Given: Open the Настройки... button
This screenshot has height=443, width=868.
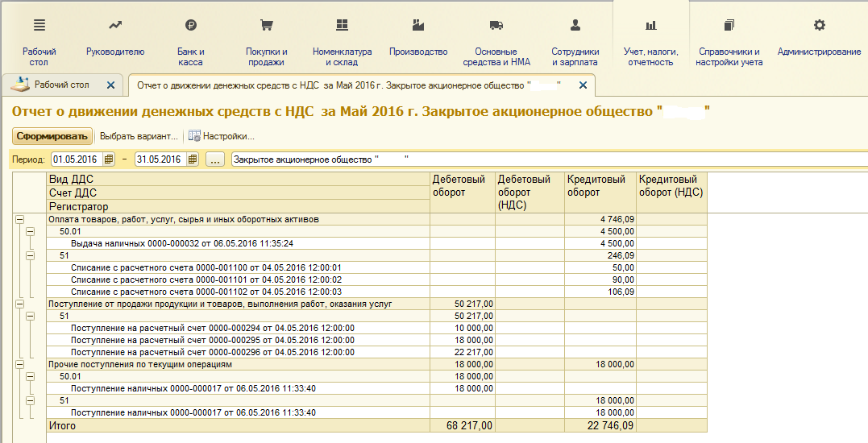Looking at the screenshot, I should (222, 136).
